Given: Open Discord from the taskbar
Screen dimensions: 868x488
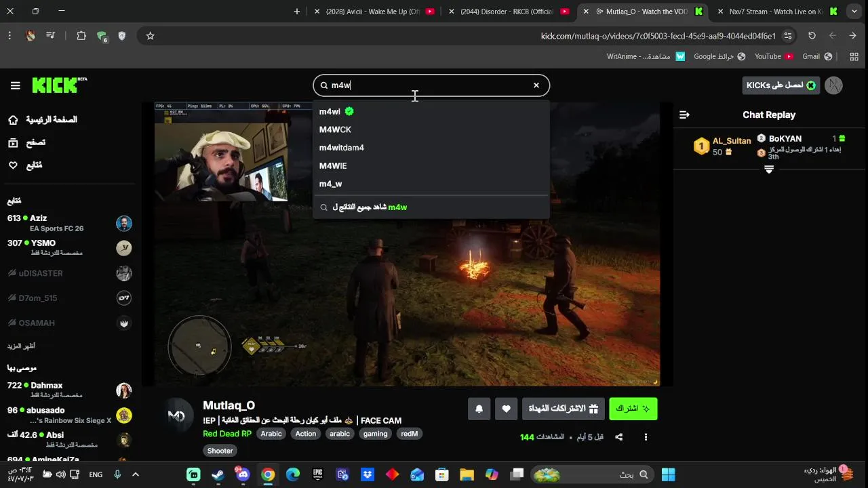Looking at the screenshot, I should [243, 474].
